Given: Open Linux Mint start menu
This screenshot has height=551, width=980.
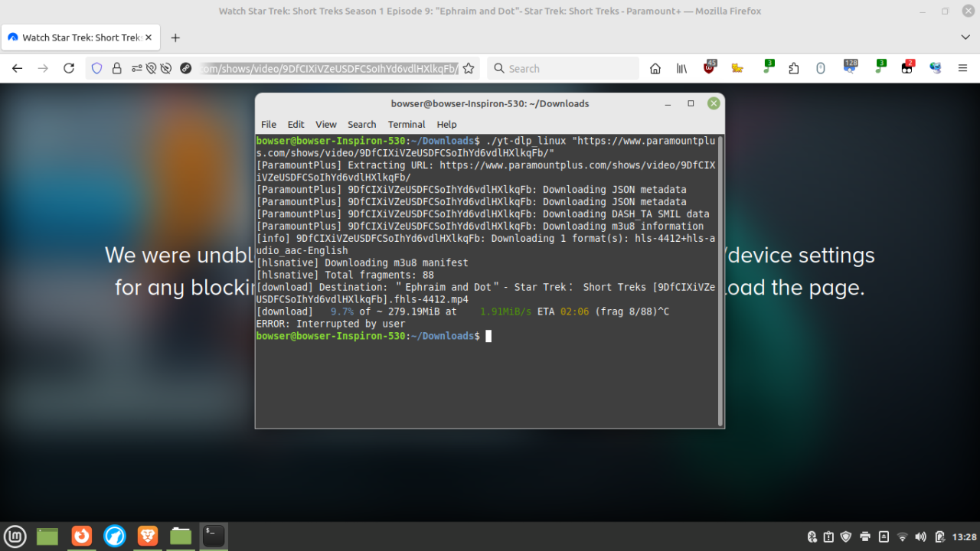Looking at the screenshot, I should [15, 536].
